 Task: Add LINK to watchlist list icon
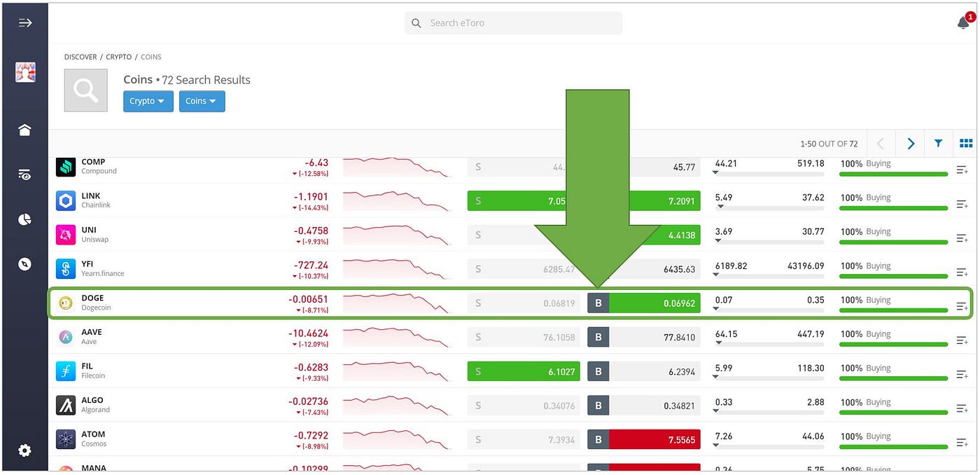click(x=962, y=205)
